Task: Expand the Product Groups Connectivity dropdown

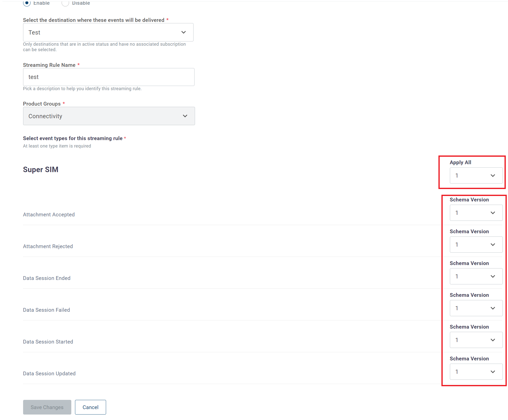Action: [109, 116]
